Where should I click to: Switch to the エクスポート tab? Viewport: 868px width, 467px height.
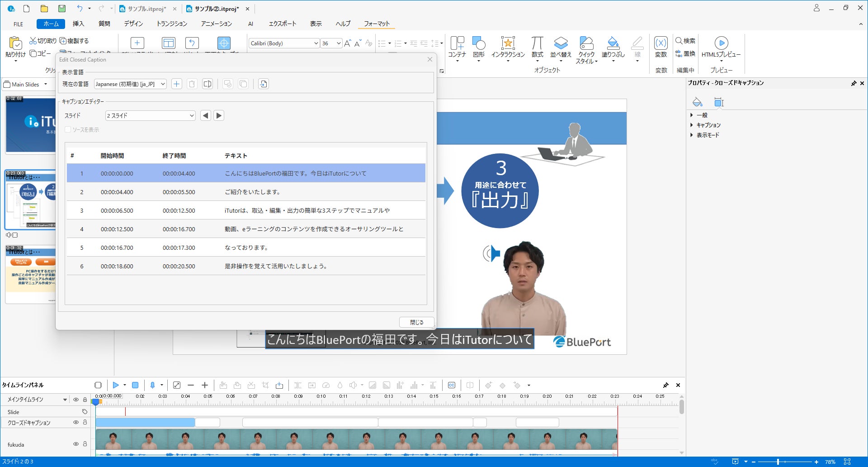coord(283,24)
